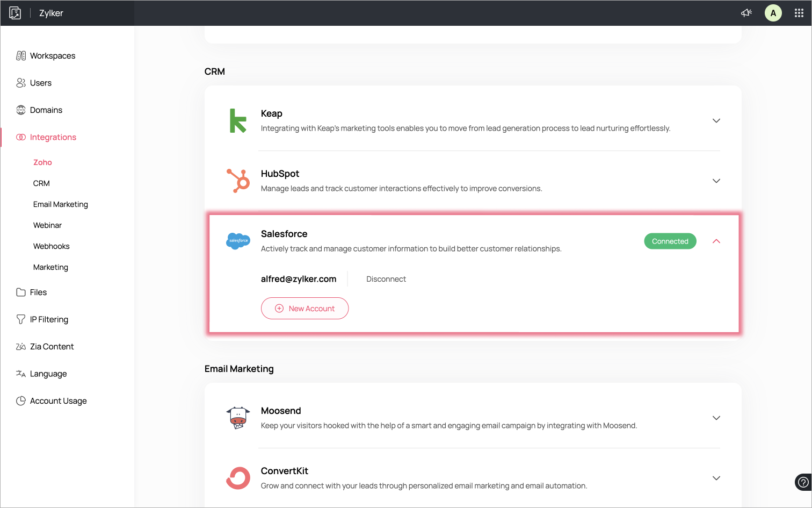
Task: Click the Workspaces sidebar icon
Action: (x=21, y=56)
